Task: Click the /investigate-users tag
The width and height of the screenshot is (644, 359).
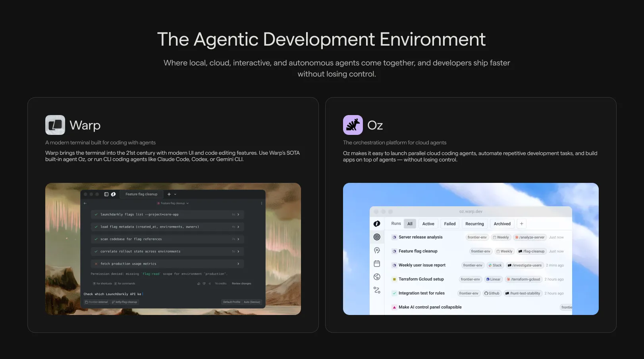Action: (524, 265)
